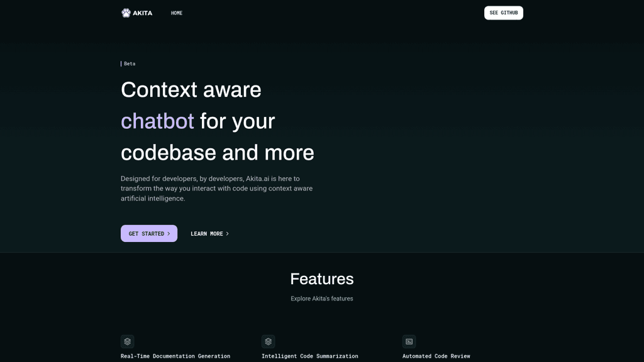The width and height of the screenshot is (644, 362).
Task: Click the AKITA brand name text
Action: pyautogui.click(x=143, y=13)
